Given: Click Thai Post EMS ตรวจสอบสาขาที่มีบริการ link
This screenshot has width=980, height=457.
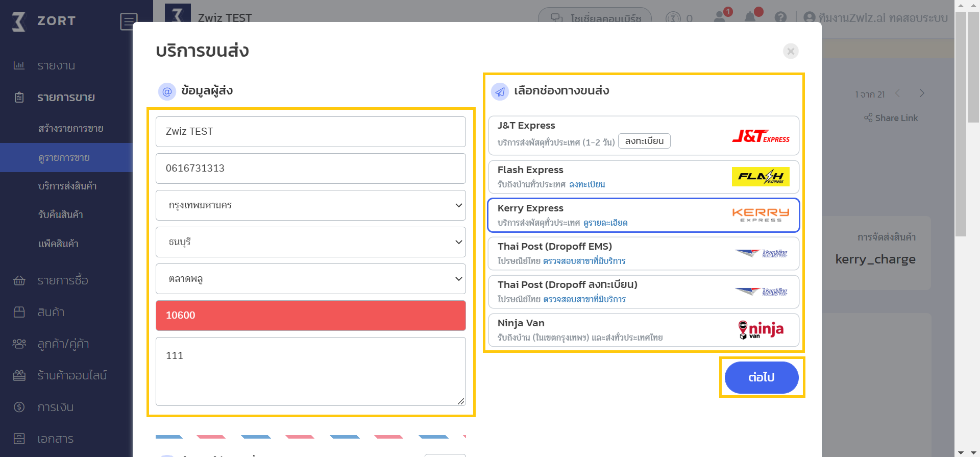Looking at the screenshot, I should point(584,261).
